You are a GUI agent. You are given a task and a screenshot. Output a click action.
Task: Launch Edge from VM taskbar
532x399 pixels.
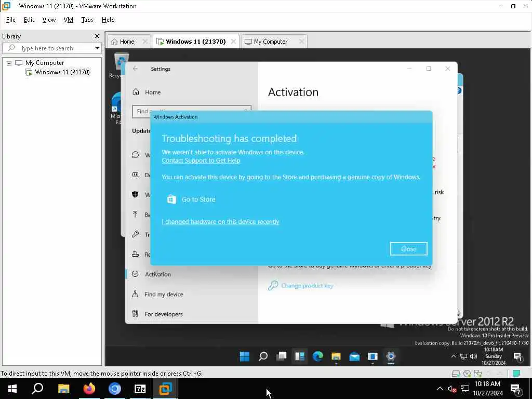(318, 356)
